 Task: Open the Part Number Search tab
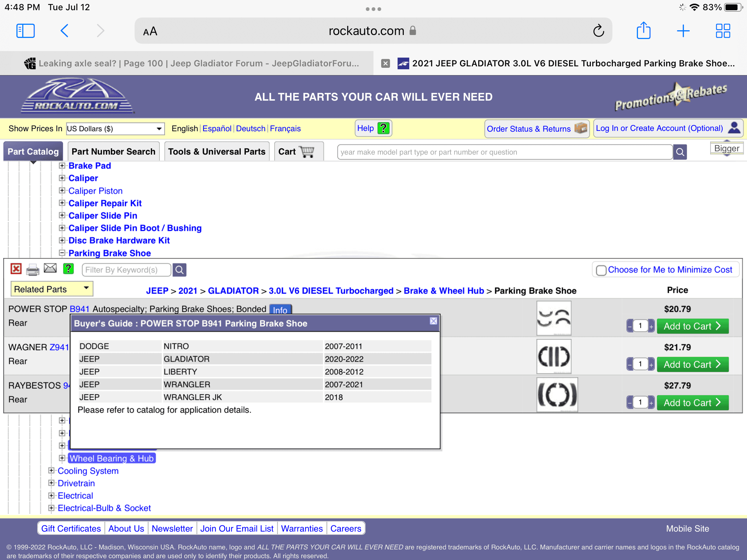click(113, 151)
